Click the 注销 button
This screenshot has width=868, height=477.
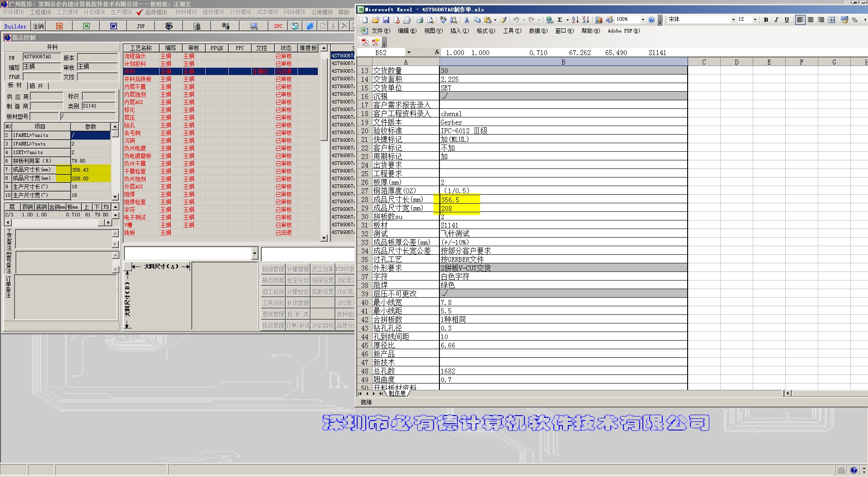pos(38,26)
